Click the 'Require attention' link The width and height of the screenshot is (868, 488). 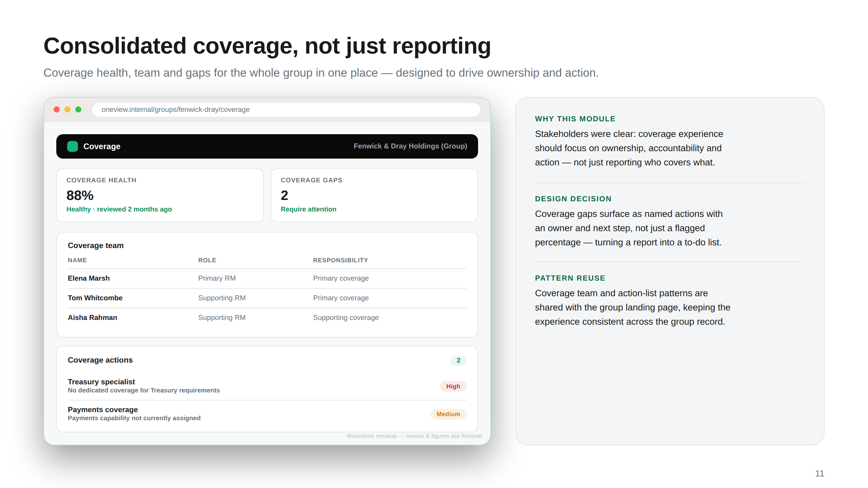pyautogui.click(x=309, y=209)
